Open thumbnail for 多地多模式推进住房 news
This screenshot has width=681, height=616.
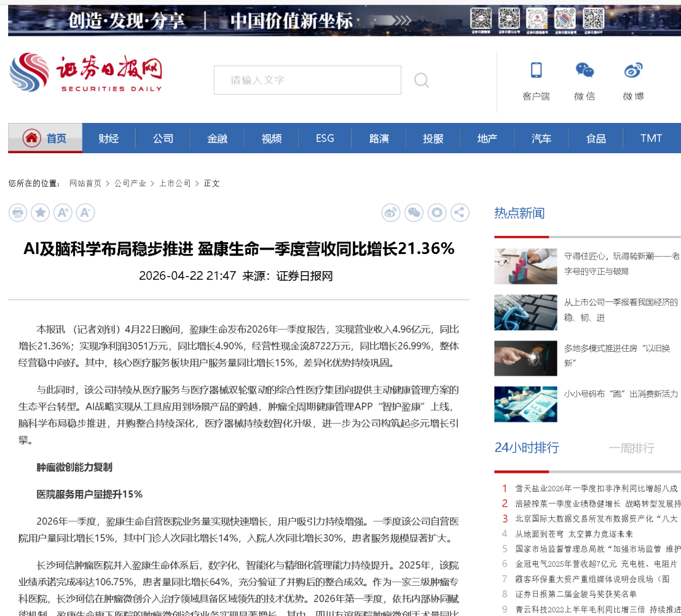tap(525, 358)
